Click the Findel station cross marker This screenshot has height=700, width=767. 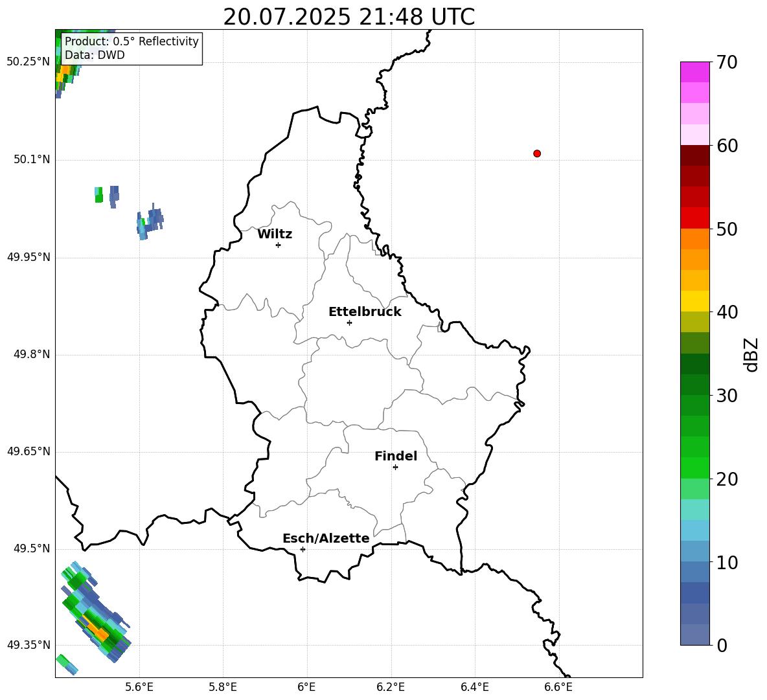pyautogui.click(x=395, y=468)
